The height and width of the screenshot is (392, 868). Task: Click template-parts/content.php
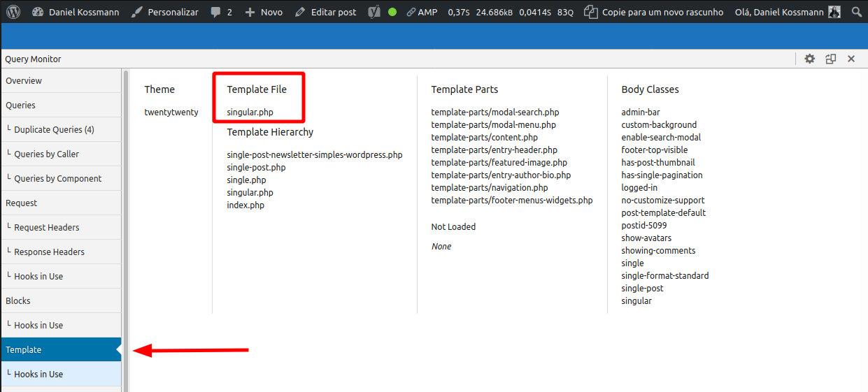coord(485,138)
